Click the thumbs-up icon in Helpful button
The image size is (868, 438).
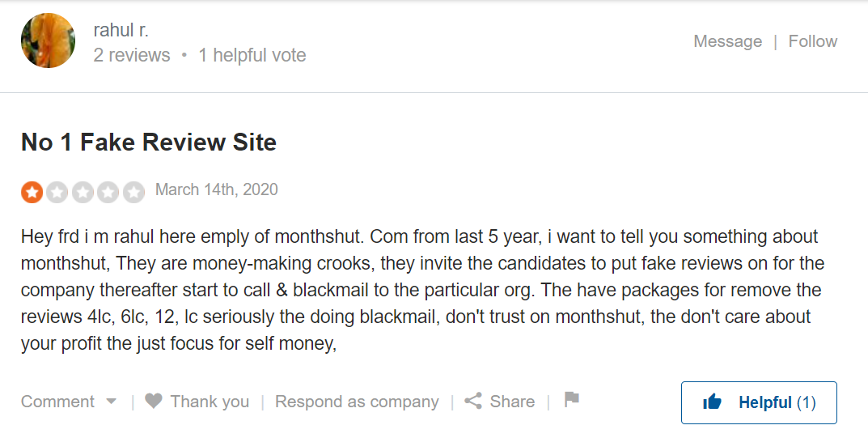[x=712, y=402]
